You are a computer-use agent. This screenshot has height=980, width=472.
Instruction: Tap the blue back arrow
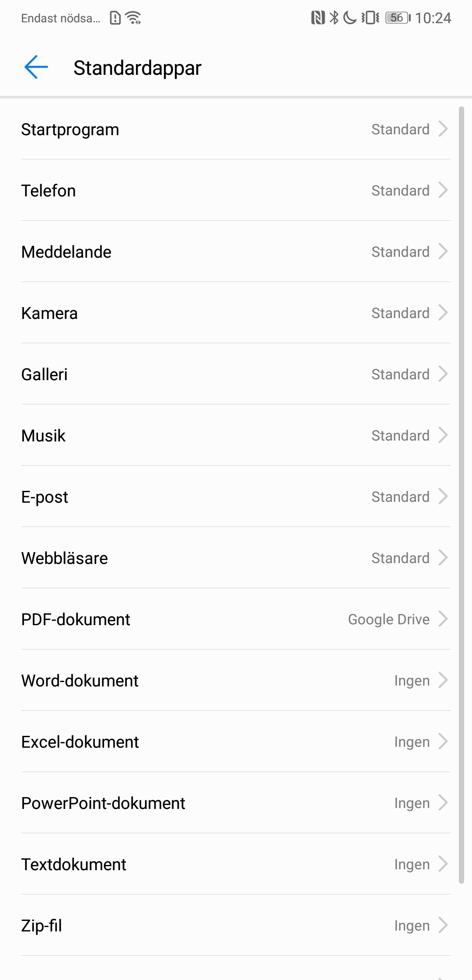coord(36,67)
